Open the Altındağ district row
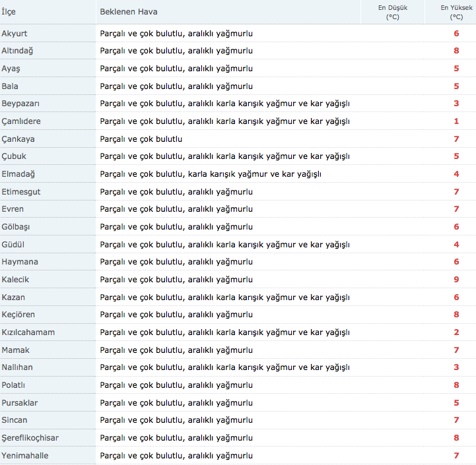The height and width of the screenshot is (465, 476). click(x=18, y=51)
